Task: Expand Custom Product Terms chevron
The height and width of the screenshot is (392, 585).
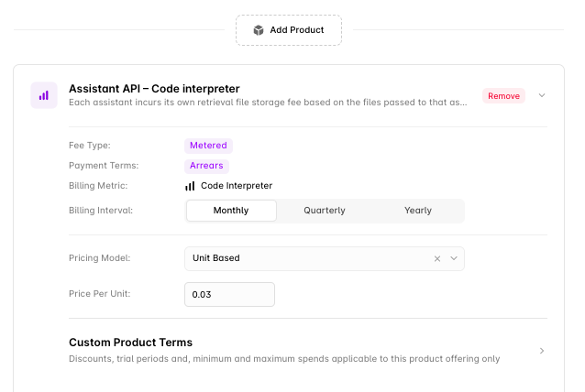Action: point(542,351)
